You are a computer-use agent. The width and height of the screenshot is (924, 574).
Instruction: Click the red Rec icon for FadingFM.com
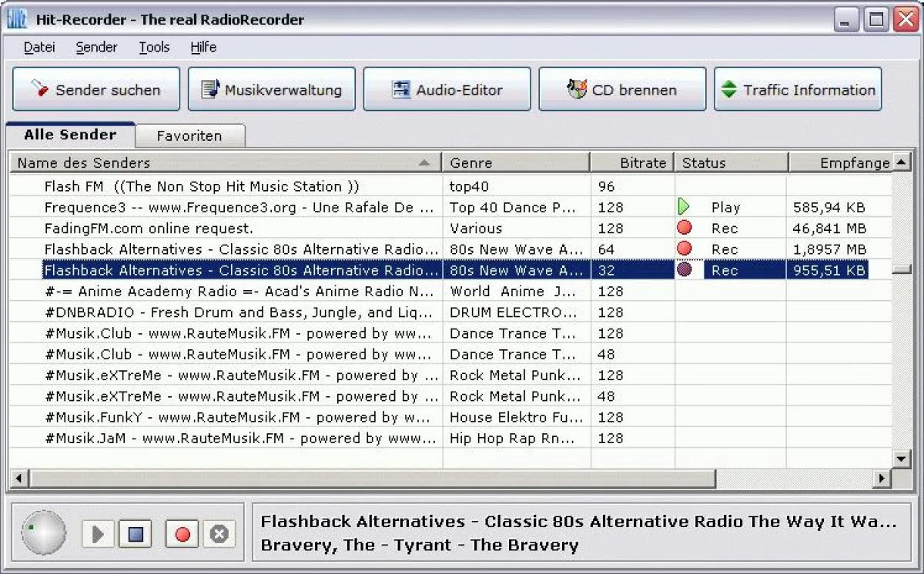tap(684, 228)
